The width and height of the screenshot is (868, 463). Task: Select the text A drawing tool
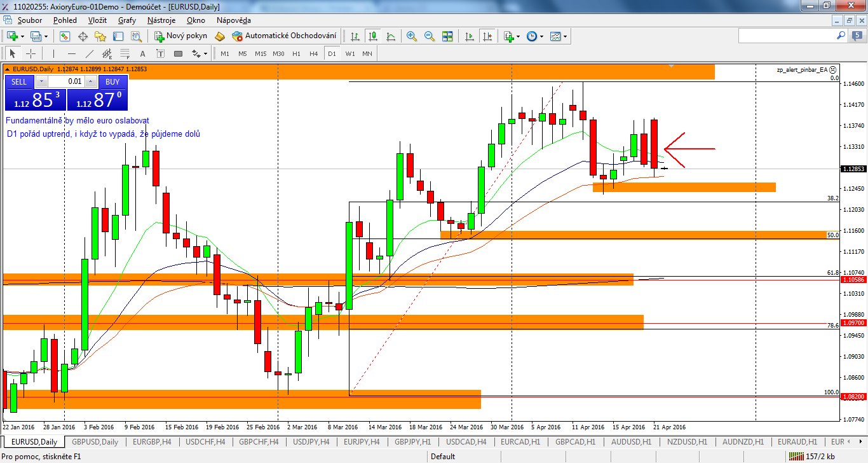142,53
